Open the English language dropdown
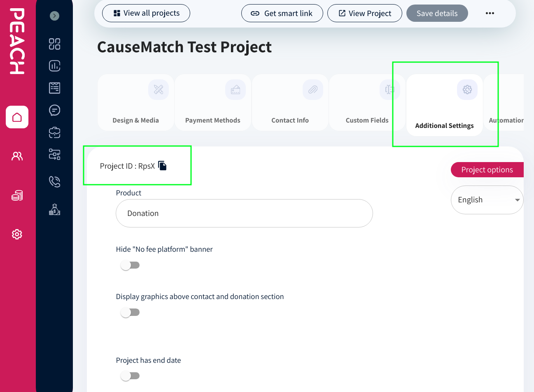This screenshot has width=534, height=392. coord(487,200)
